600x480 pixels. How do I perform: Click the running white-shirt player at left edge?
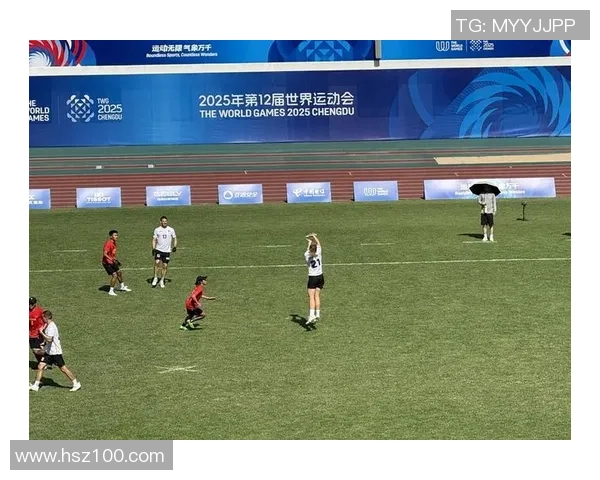point(55,351)
